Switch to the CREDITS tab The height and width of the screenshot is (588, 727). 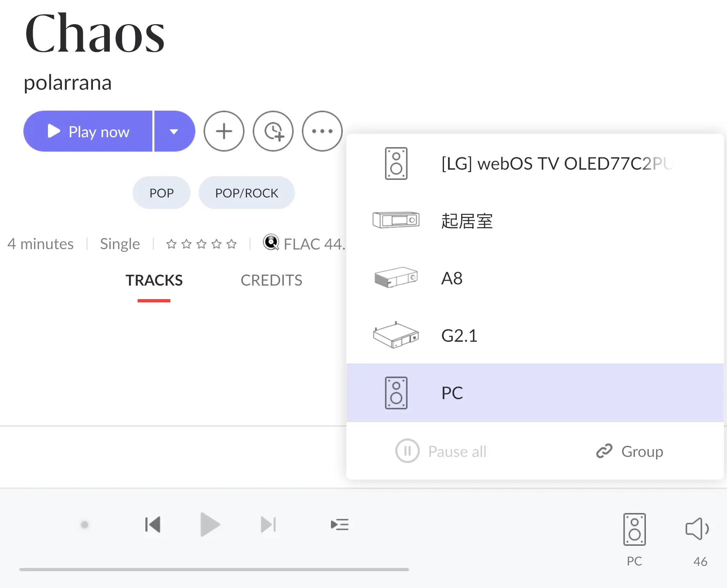tap(271, 281)
